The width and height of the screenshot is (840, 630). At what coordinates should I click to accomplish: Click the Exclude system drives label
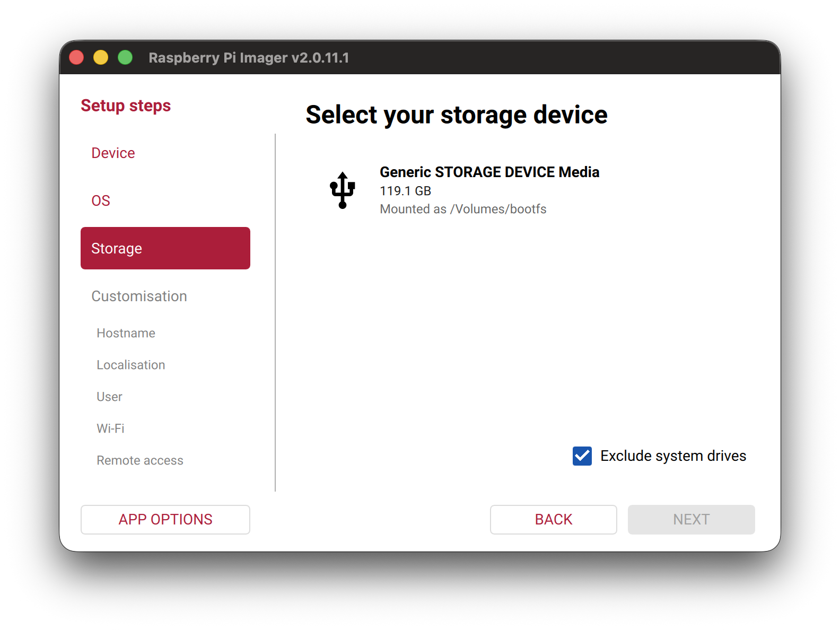pos(673,456)
